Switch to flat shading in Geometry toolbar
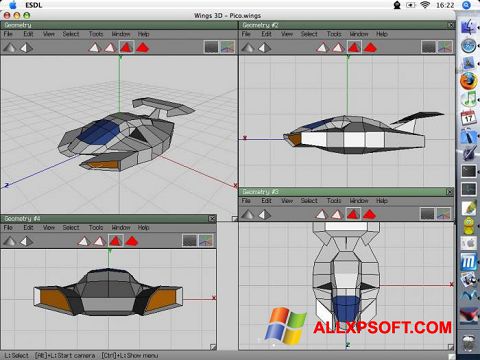Image resolution: width=480 pixels, height=360 pixels. coord(10,47)
